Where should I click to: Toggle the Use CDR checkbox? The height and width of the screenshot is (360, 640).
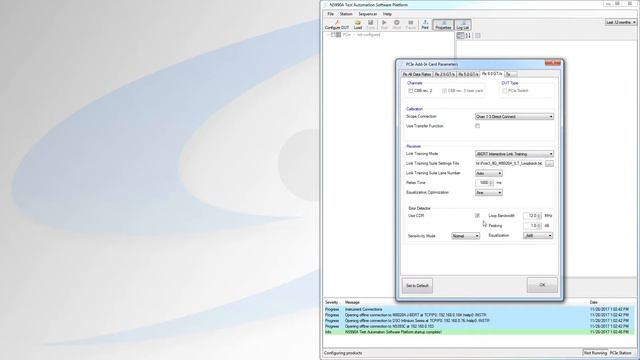477,216
